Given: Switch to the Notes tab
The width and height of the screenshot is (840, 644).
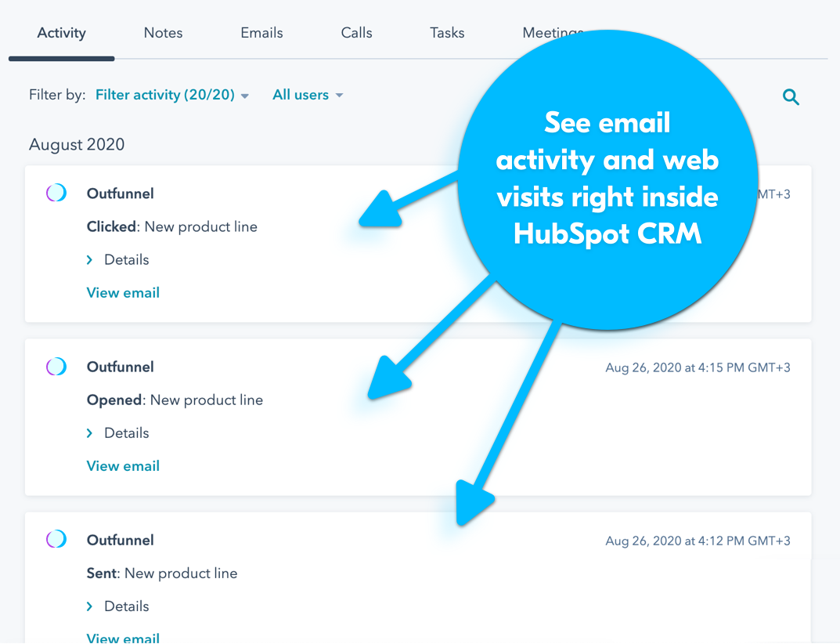Looking at the screenshot, I should point(163,33).
